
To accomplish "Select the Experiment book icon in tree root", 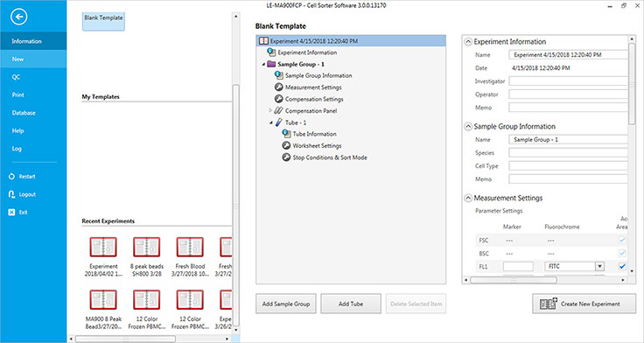I will (263, 41).
